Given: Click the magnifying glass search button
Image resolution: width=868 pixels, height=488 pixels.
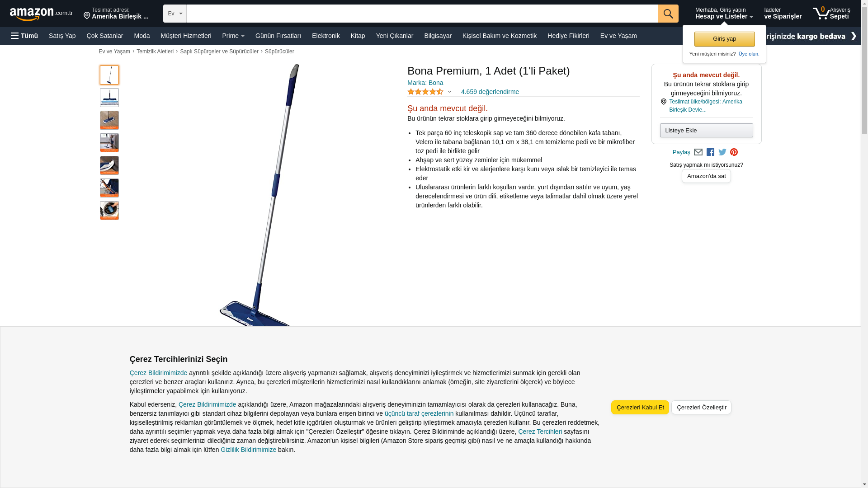Looking at the screenshot, I should tap(668, 14).
